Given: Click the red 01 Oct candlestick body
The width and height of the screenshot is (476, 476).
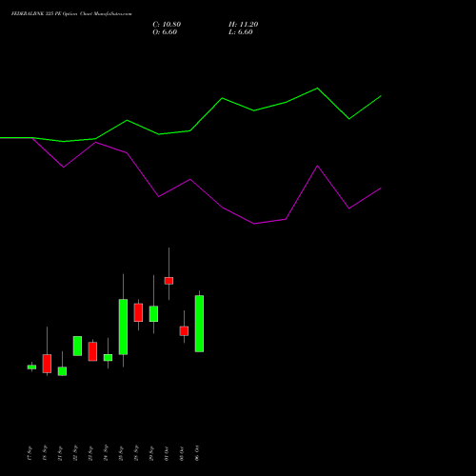Looking at the screenshot, I should tap(169, 281).
